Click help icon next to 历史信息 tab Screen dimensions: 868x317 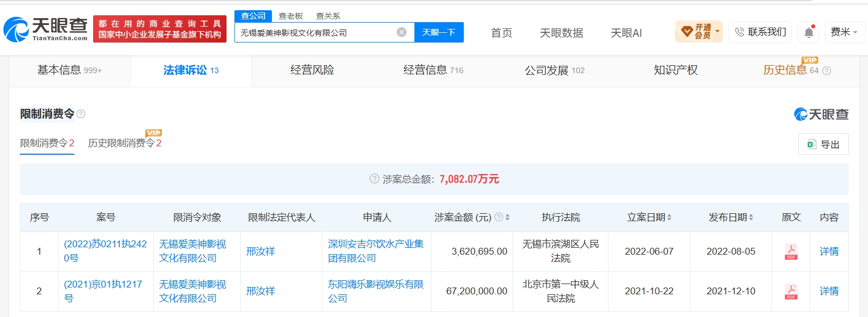click(827, 71)
